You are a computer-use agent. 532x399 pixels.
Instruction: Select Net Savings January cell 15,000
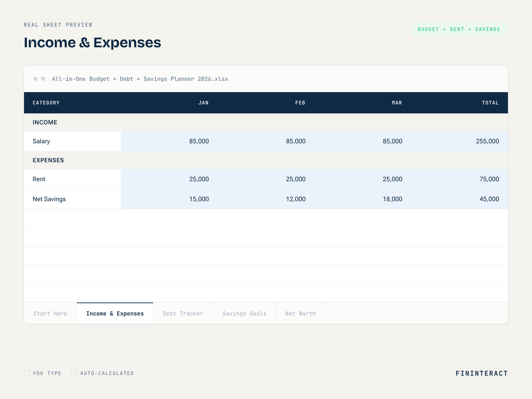[169, 199]
